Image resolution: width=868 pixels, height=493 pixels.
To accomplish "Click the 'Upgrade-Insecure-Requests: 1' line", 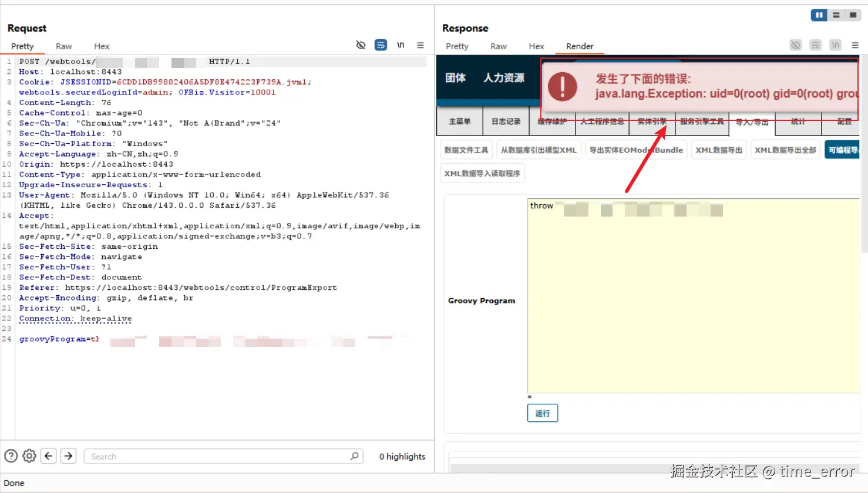I will (x=91, y=184).
